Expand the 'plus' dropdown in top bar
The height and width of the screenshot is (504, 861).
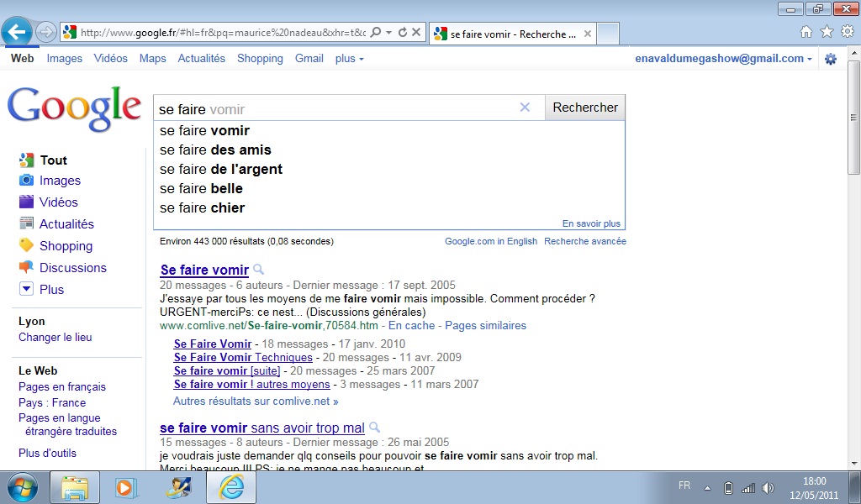click(350, 58)
